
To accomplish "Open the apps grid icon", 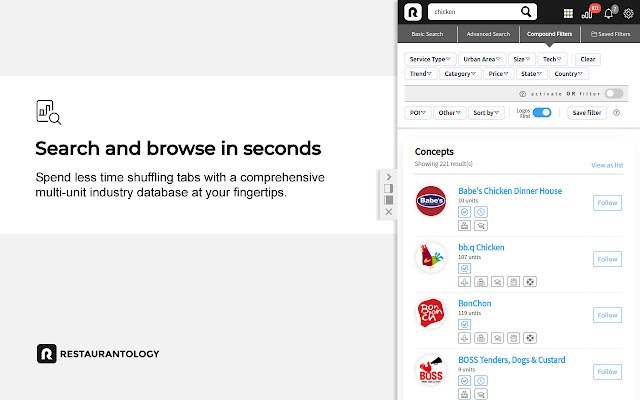I will coord(568,13).
